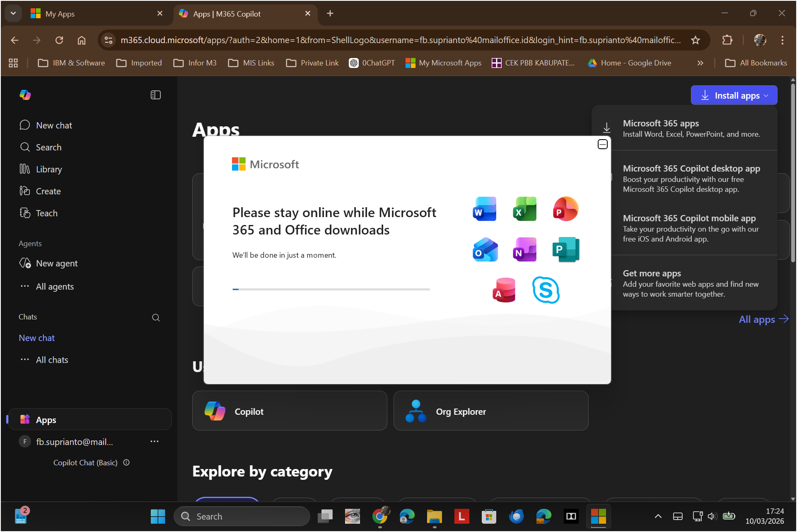Choose Microsoft 365 apps install option
Screen dimensions: 797x532
point(684,128)
